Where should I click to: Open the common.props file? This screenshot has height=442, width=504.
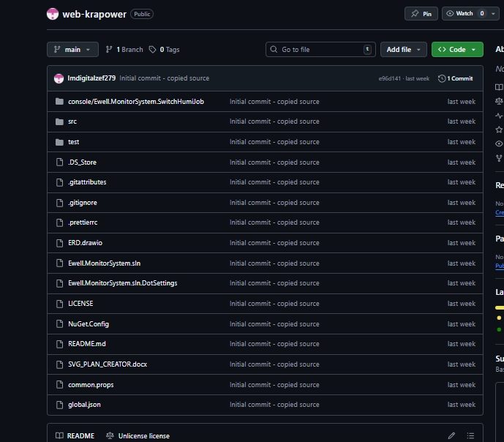(91, 385)
